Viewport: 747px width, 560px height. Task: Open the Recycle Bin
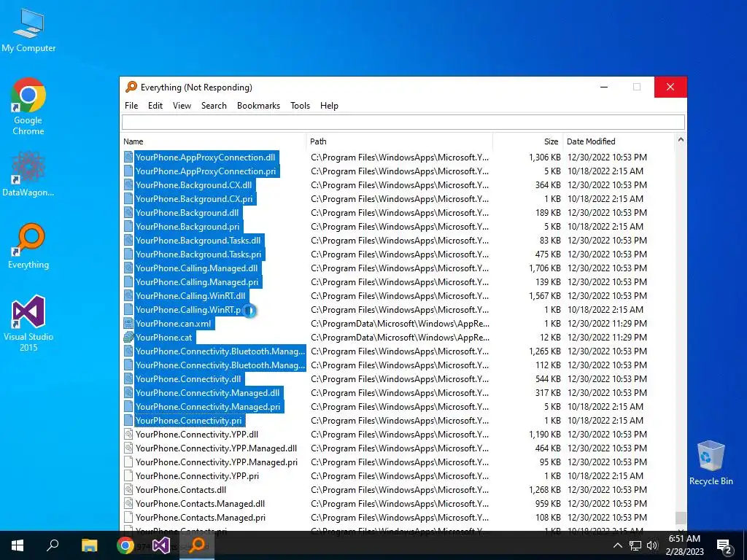pyautogui.click(x=711, y=463)
